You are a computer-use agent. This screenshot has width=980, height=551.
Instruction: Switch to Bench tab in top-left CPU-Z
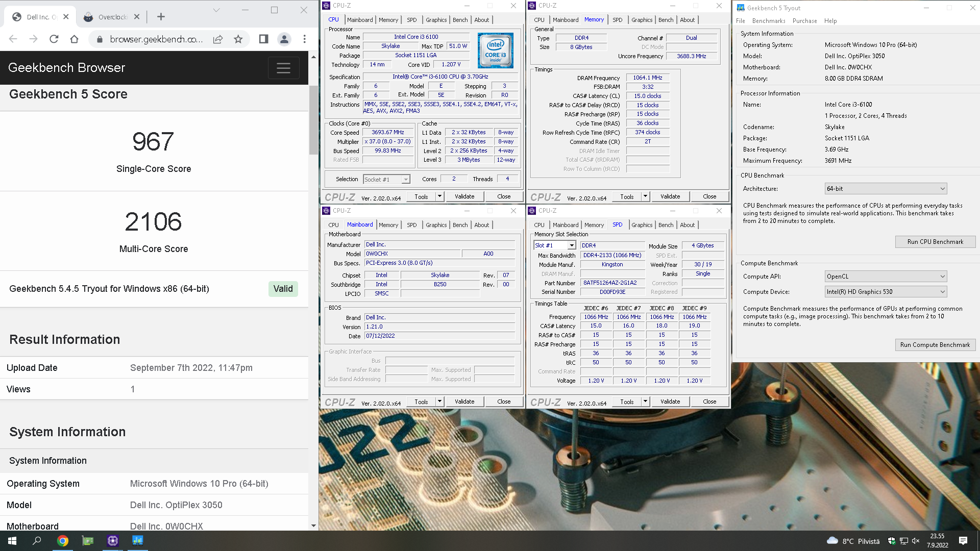460,20
